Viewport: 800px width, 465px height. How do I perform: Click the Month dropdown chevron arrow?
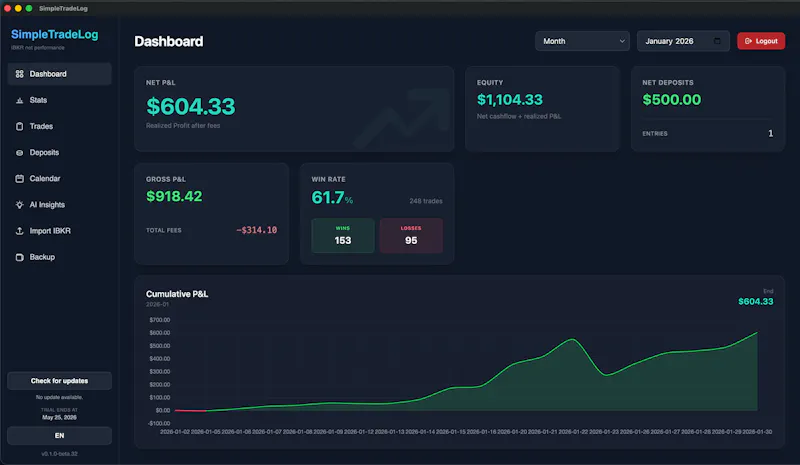(621, 41)
